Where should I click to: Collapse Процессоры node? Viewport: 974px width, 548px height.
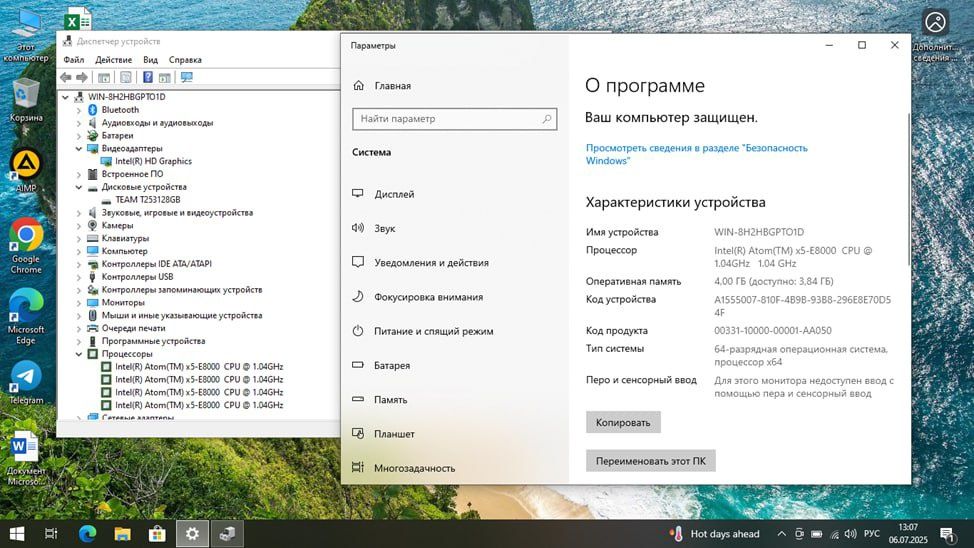click(x=79, y=354)
